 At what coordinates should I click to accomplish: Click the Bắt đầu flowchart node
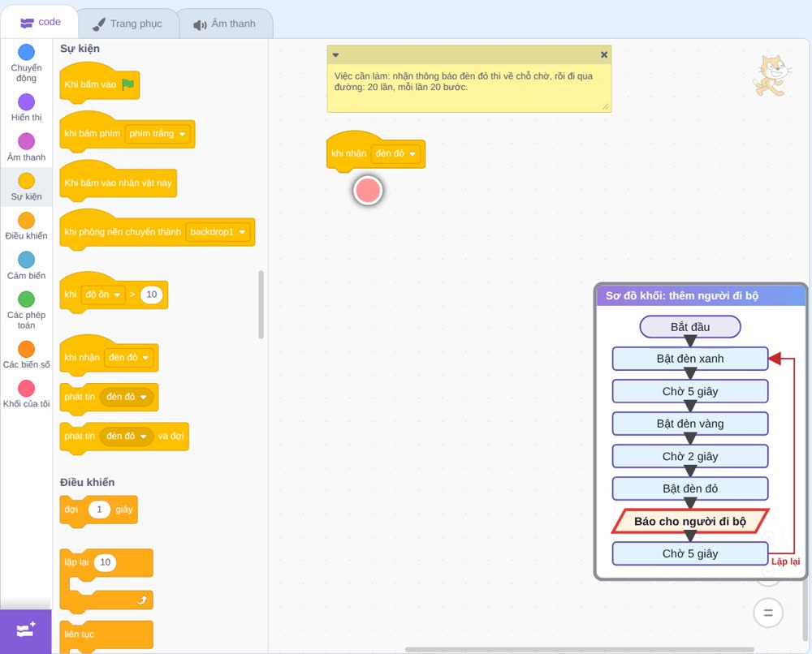[689, 327]
